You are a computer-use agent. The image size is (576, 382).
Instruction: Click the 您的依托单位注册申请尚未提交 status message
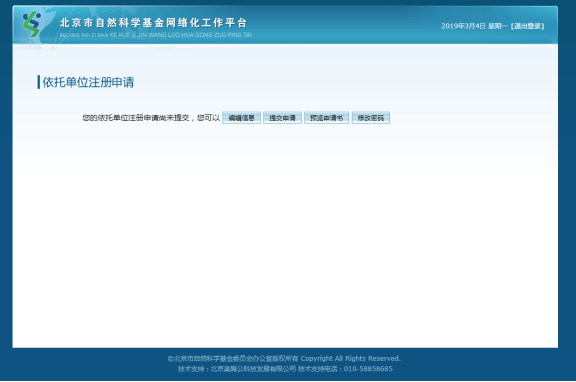(136, 118)
